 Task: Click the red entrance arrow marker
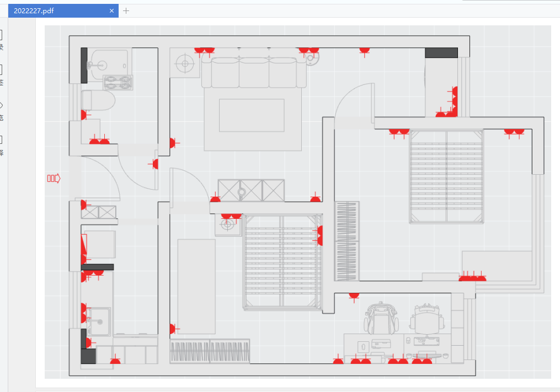(x=54, y=178)
